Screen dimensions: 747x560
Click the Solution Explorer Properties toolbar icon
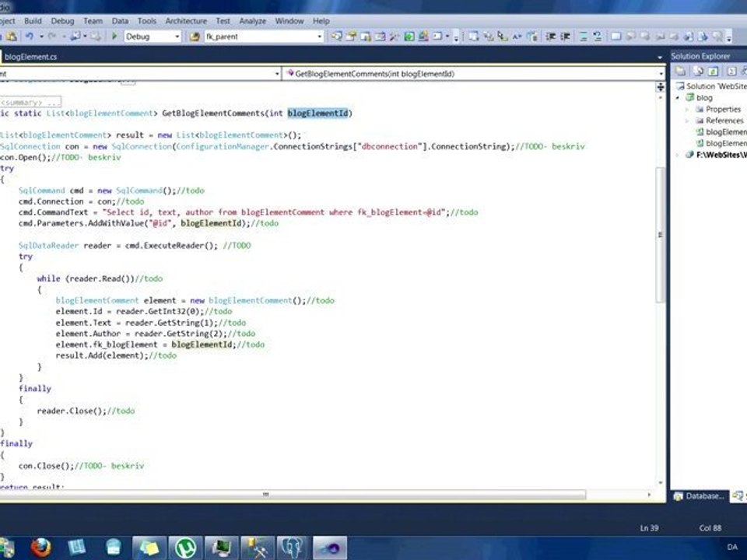681,72
